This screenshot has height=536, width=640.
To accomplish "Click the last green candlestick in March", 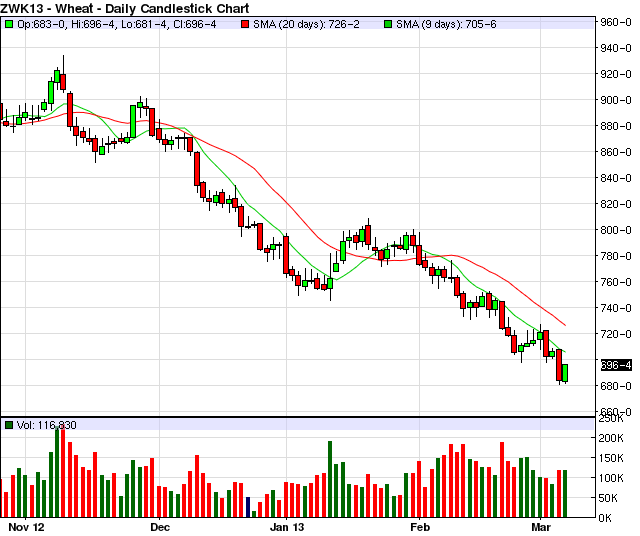I will [x=565, y=373].
